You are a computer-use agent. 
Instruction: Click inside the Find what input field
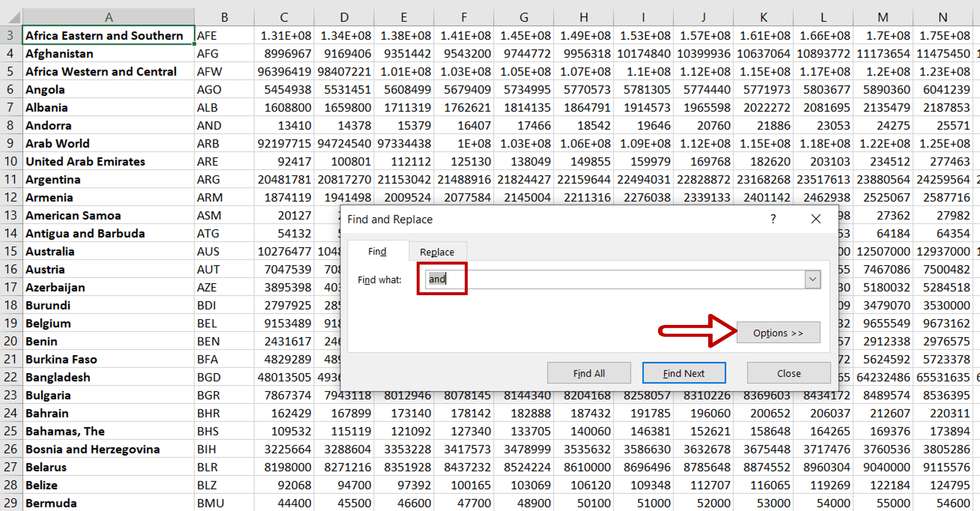click(x=609, y=279)
